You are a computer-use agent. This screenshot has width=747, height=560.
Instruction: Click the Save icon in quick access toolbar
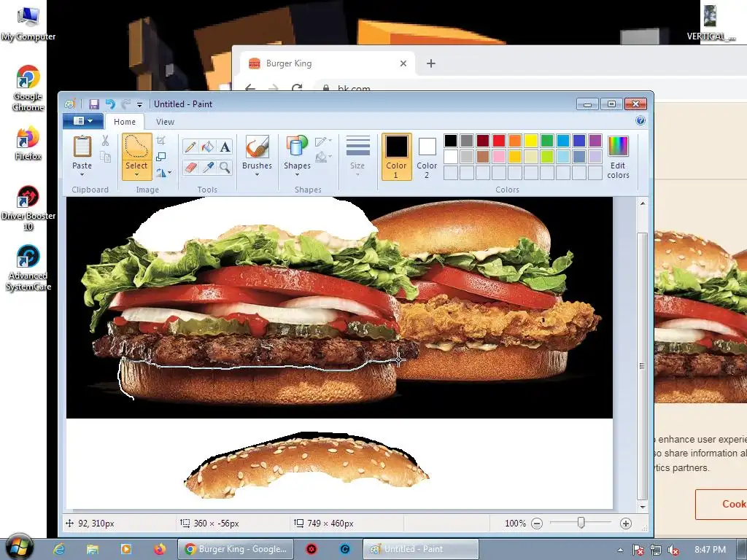[94, 104]
